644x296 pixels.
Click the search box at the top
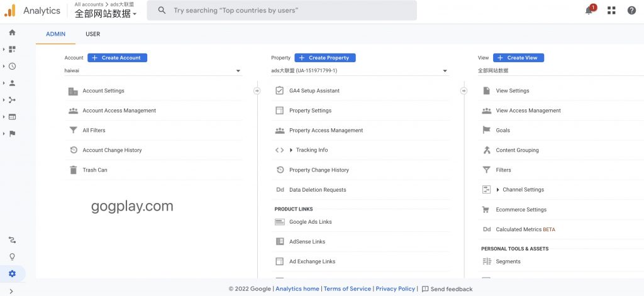(282, 10)
